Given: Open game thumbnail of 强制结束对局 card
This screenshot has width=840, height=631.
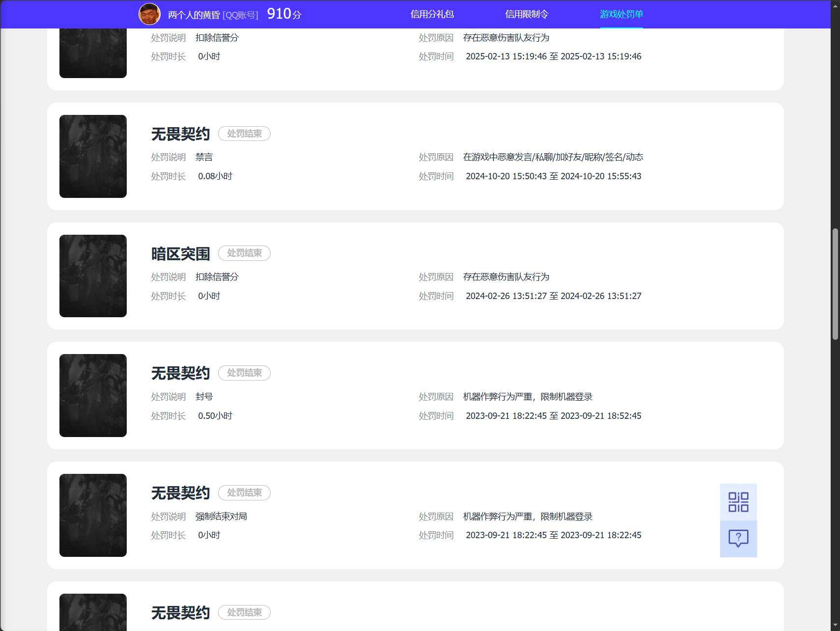Looking at the screenshot, I should click(x=93, y=515).
